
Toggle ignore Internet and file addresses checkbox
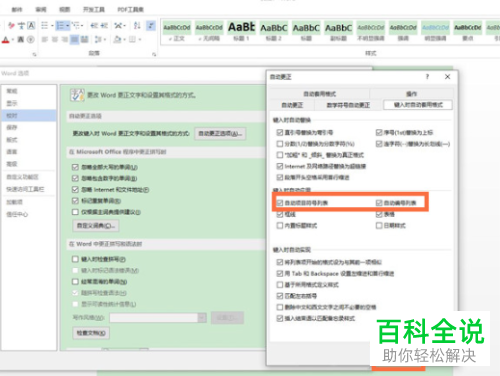coord(75,190)
